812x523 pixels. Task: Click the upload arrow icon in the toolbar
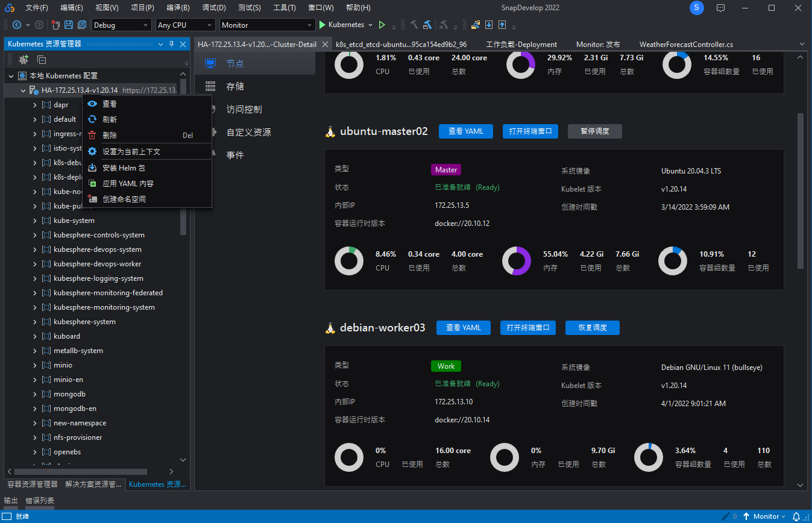click(x=502, y=25)
